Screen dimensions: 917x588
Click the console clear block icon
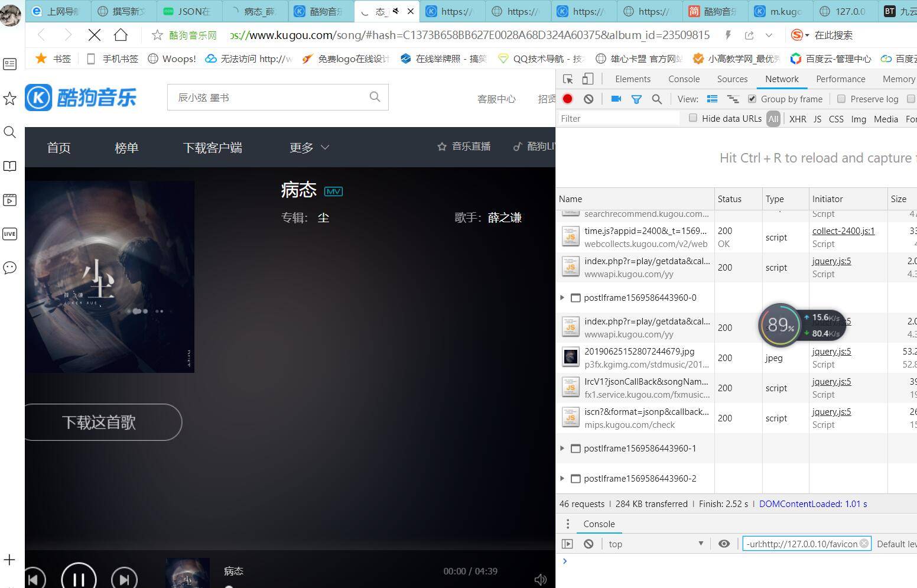tap(588, 544)
